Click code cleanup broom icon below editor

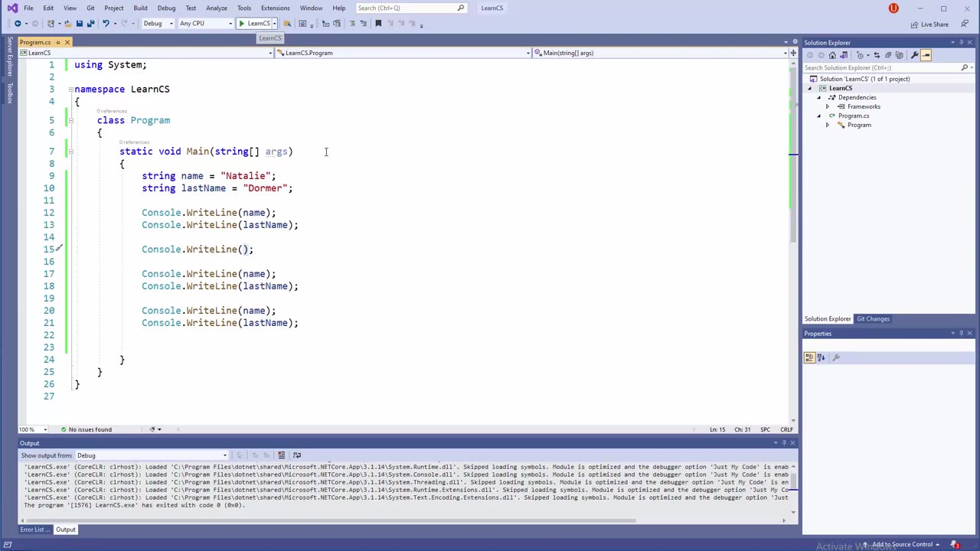(x=152, y=429)
